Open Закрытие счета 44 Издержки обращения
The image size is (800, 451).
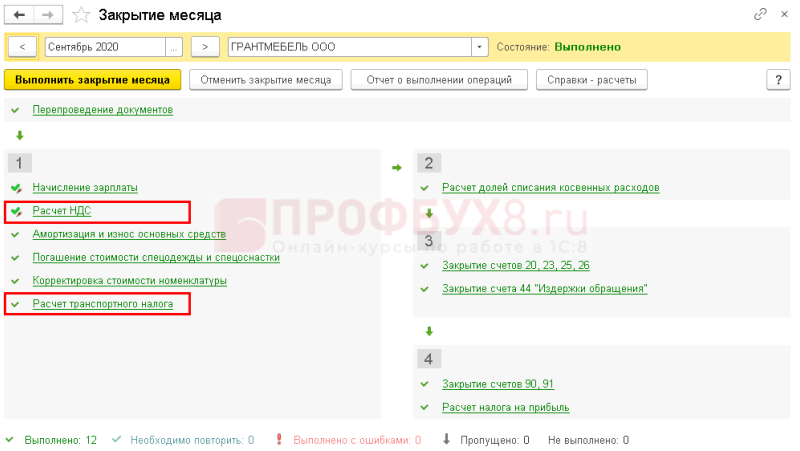point(545,289)
